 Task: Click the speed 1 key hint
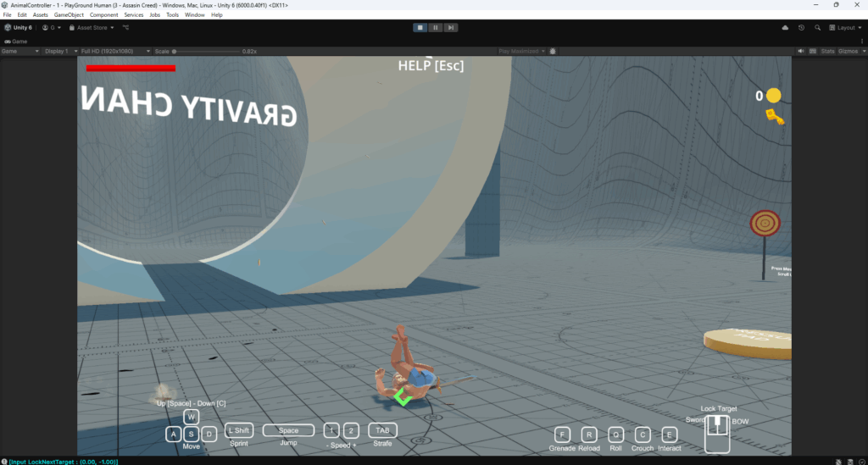(331, 430)
